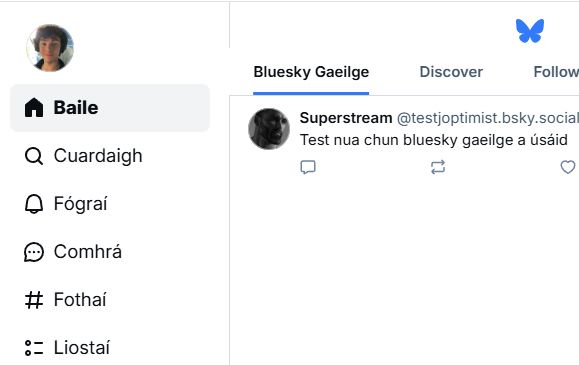Image resolution: width=579 pixels, height=365 pixels.
Task: Click the Comhrá chat bubble icon
Action: coord(34,252)
